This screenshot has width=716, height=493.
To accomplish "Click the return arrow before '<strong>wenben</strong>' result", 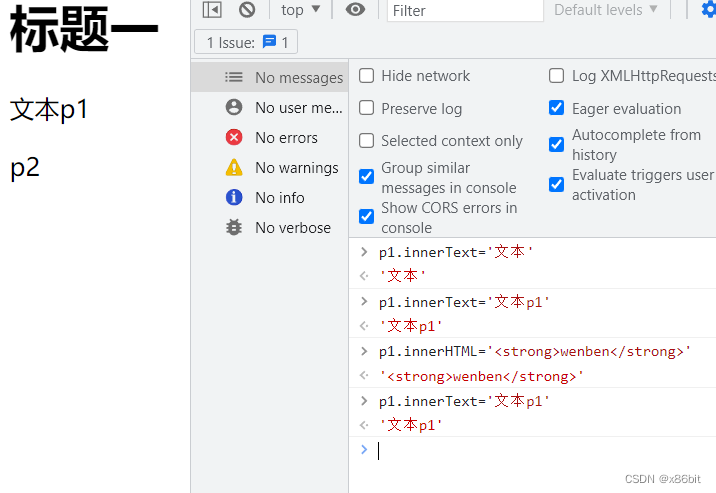I will coord(364,375).
